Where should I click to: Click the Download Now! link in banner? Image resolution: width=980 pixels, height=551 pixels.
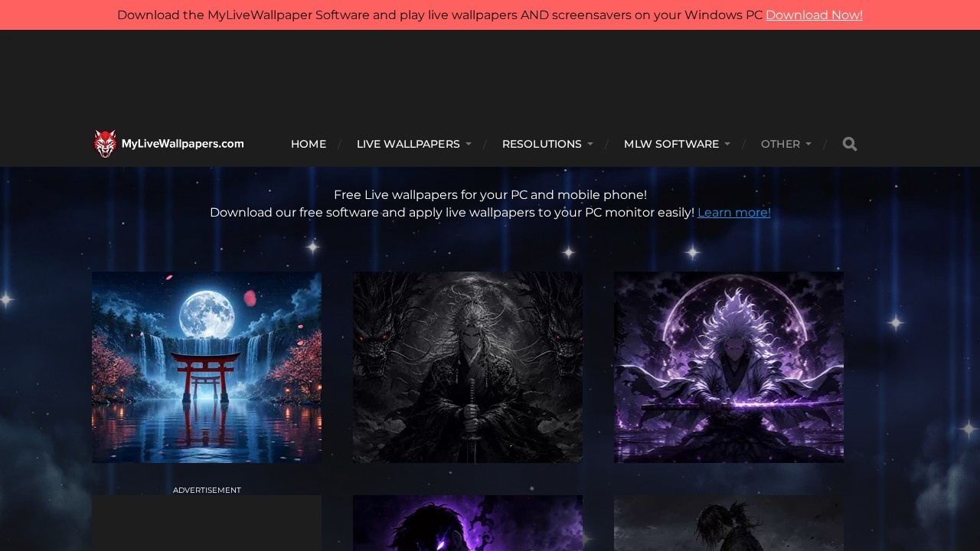coord(814,15)
